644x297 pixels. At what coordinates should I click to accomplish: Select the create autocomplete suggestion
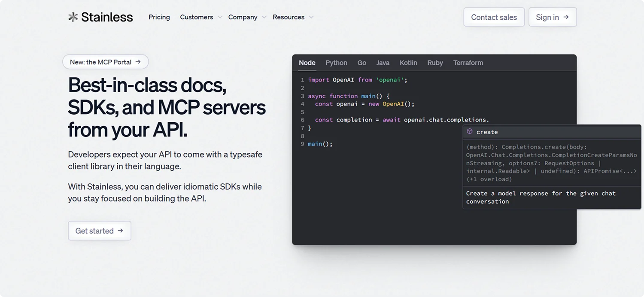(551, 132)
